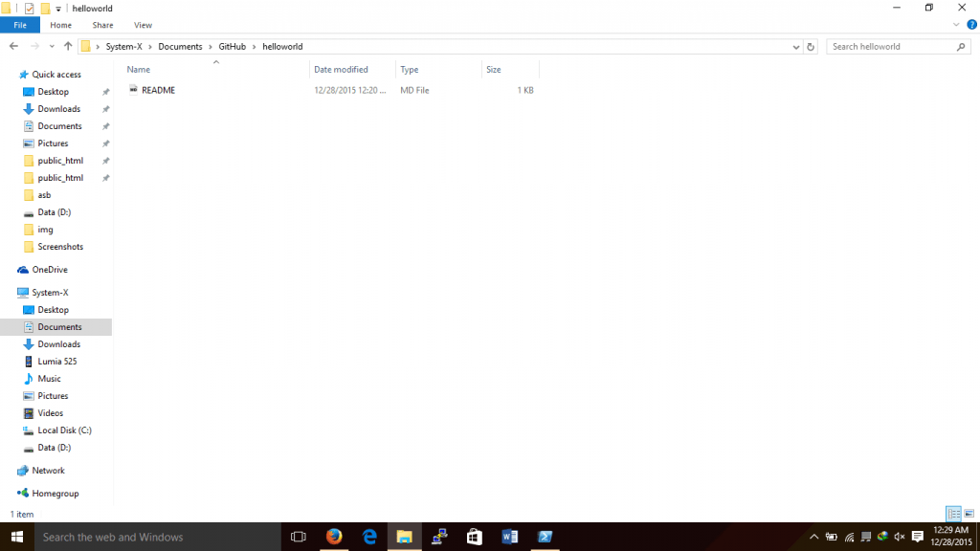The height and width of the screenshot is (551, 980).
Task: Open the recent locations dropdown arrow
Action: pyautogui.click(x=52, y=47)
